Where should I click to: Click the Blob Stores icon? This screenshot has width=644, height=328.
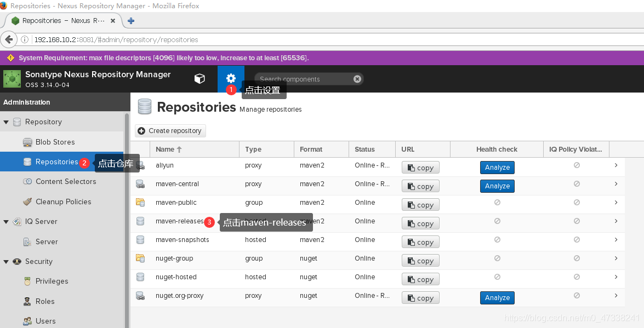(x=27, y=142)
